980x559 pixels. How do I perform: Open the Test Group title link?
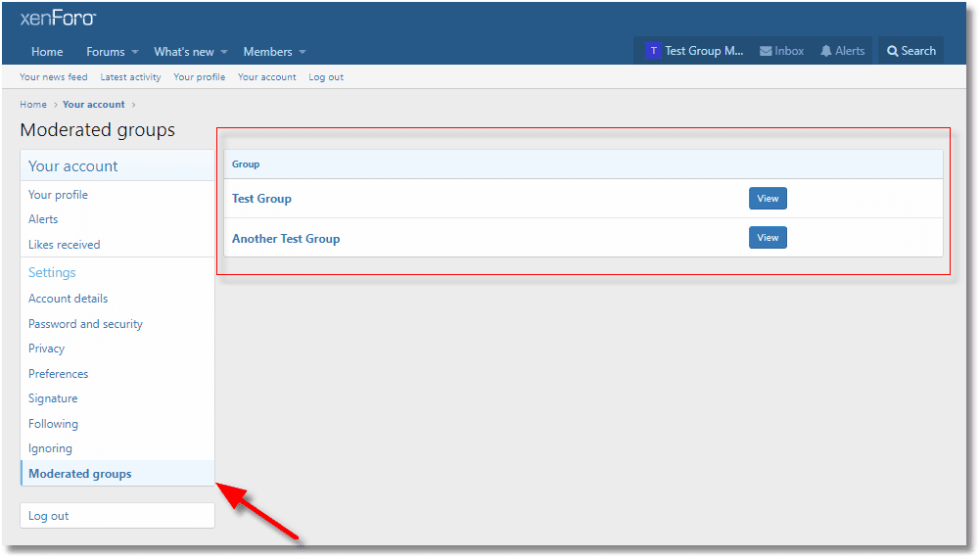coord(261,199)
